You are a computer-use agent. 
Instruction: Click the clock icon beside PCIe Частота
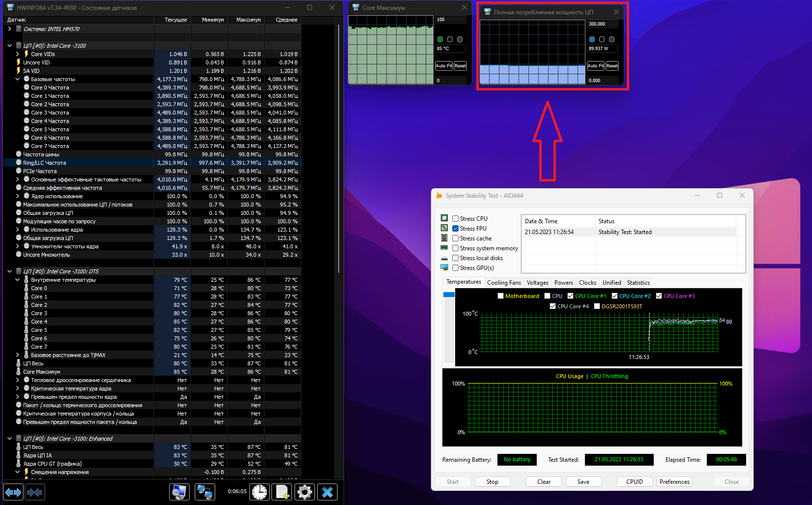click(x=19, y=171)
